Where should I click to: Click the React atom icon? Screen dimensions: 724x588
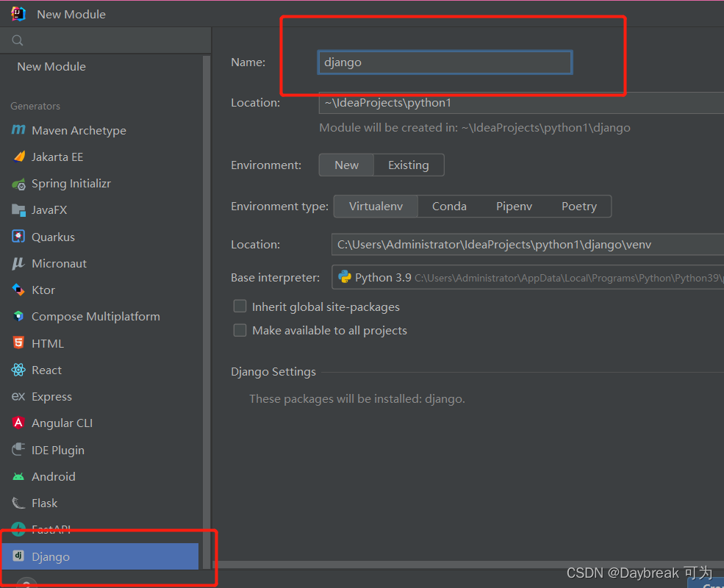[18, 370]
